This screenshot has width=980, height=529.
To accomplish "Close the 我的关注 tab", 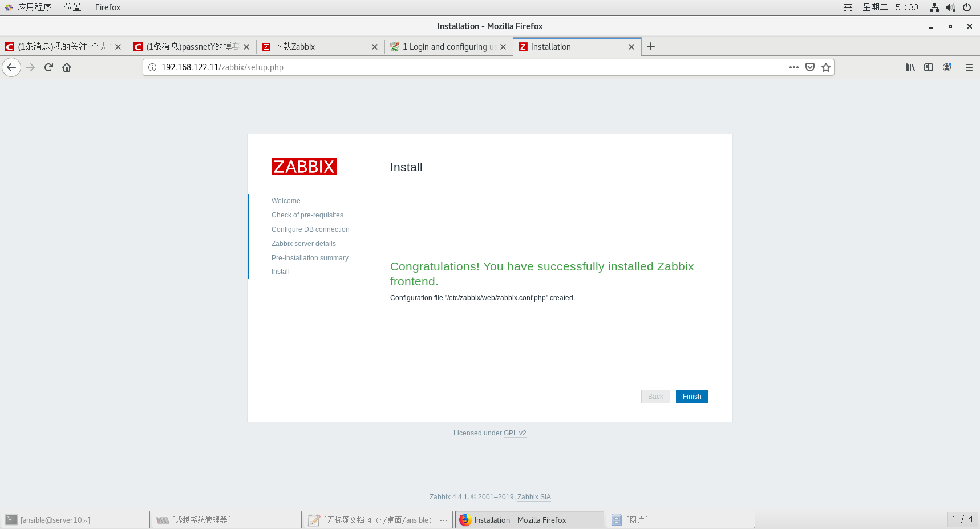I will pos(118,47).
